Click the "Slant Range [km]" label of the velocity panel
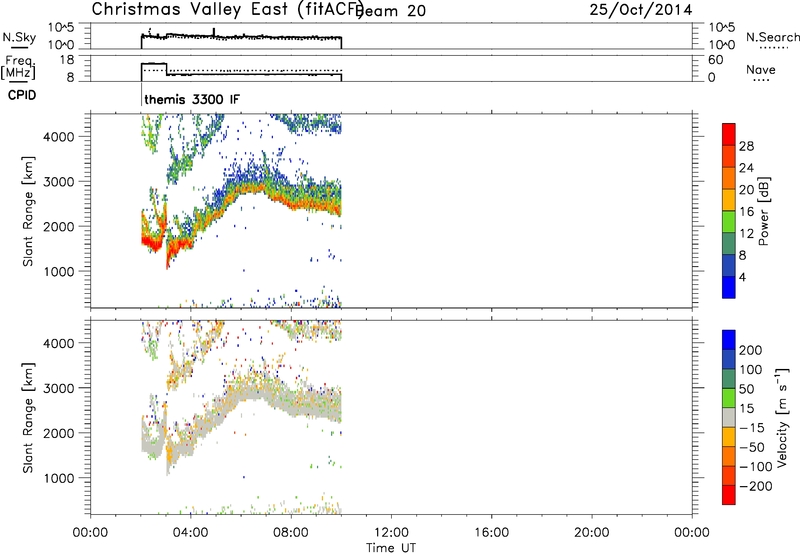Image resolution: width=800 pixels, height=554 pixels. (x=28, y=418)
